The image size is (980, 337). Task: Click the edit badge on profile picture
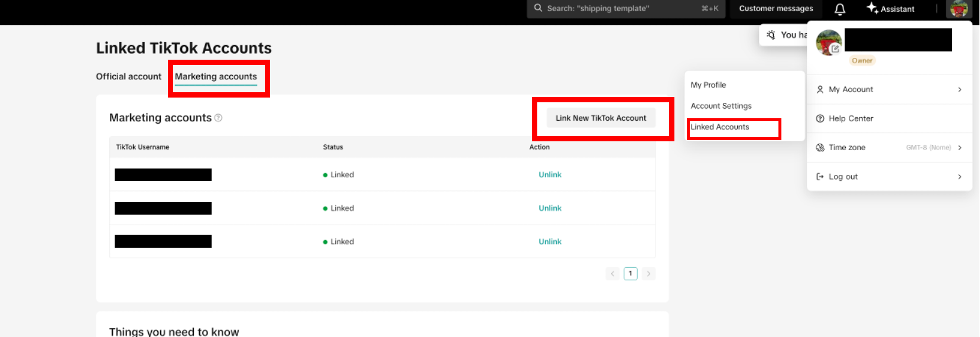[835, 49]
